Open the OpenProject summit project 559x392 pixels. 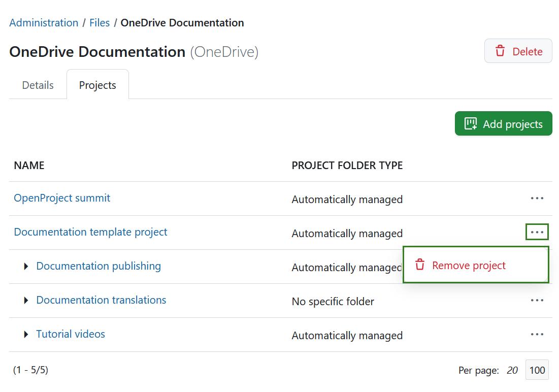pyautogui.click(x=62, y=198)
